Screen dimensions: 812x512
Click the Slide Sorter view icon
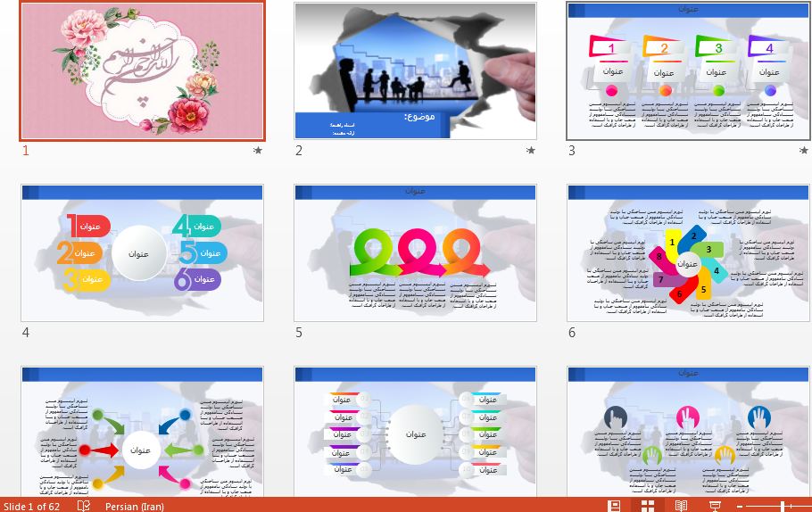click(648, 506)
